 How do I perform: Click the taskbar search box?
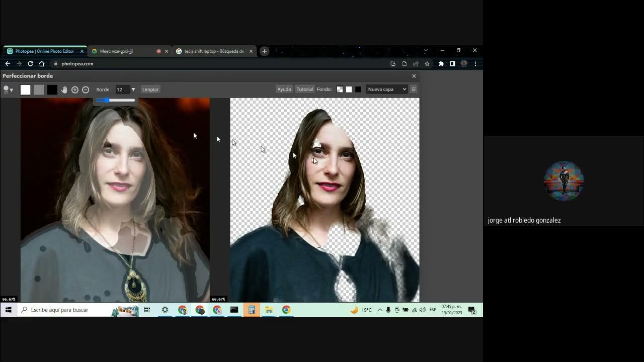click(x=78, y=310)
